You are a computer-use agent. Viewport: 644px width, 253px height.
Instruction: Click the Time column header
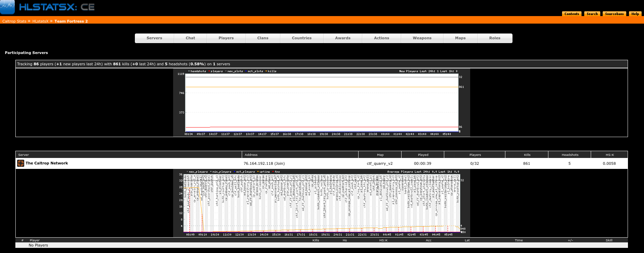tap(519, 240)
